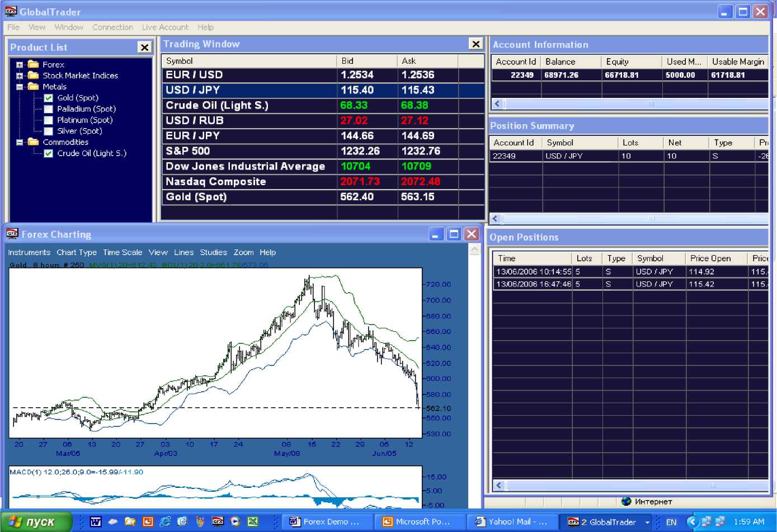The height and width of the screenshot is (532, 777).
Task: Check the Palladium (Spot) box
Action: tap(49, 109)
